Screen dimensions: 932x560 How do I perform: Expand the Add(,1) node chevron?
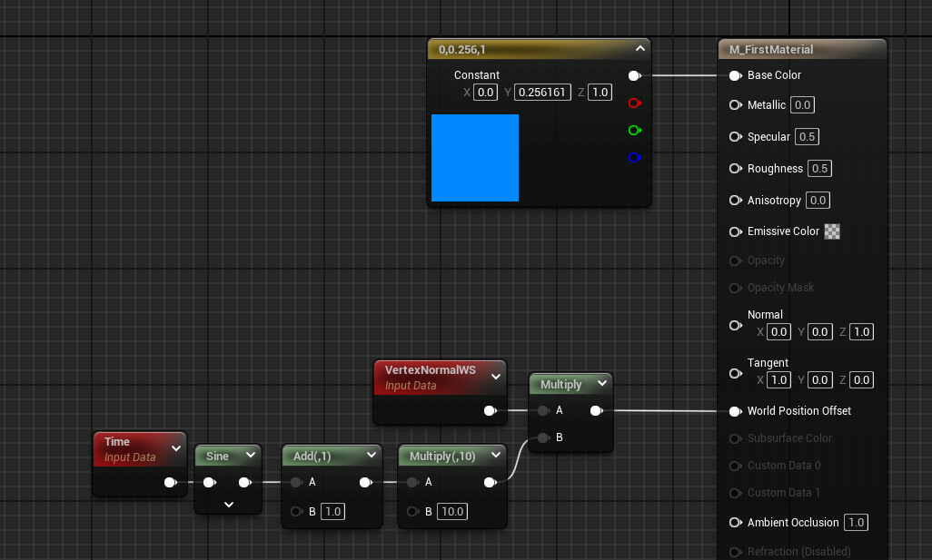click(x=372, y=455)
